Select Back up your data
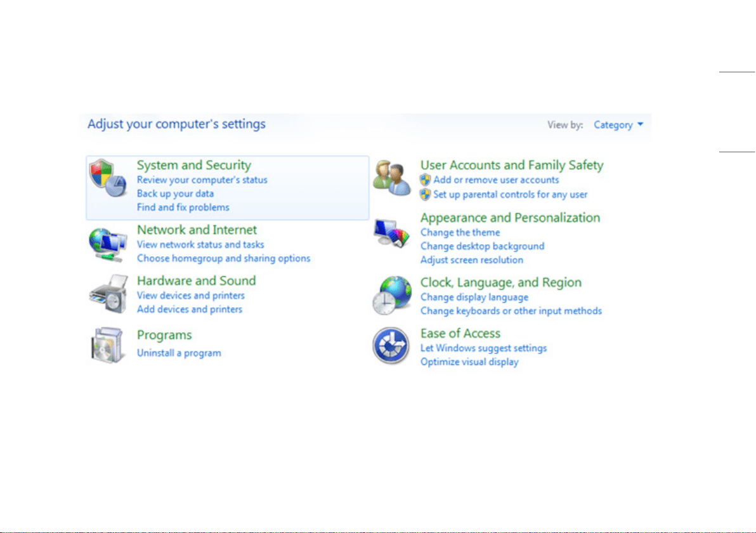Screen dimensions: 756x533 (175, 194)
